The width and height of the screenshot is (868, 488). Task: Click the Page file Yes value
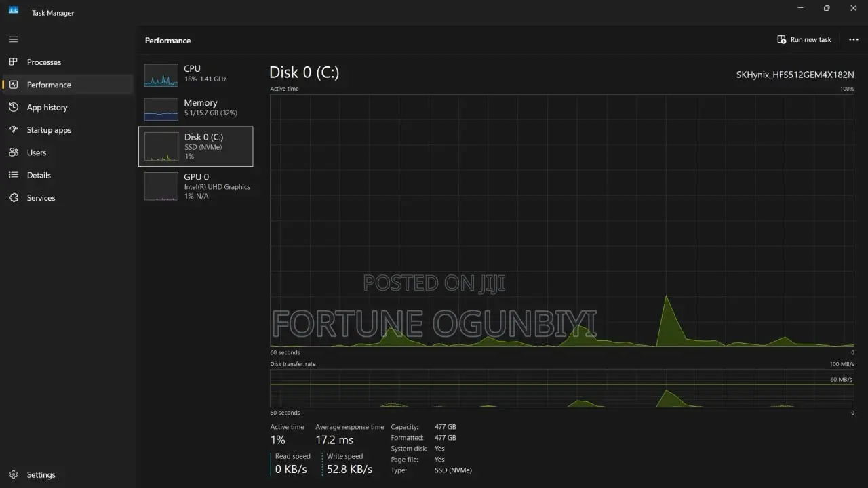click(x=439, y=460)
